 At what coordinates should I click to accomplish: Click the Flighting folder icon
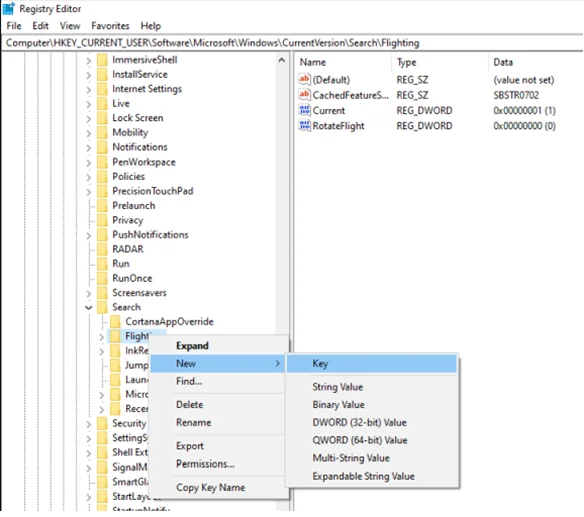point(115,336)
